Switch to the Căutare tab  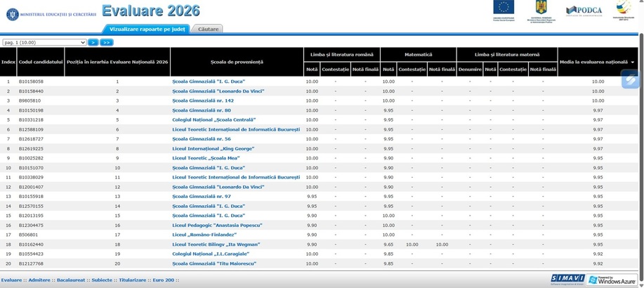(x=208, y=30)
